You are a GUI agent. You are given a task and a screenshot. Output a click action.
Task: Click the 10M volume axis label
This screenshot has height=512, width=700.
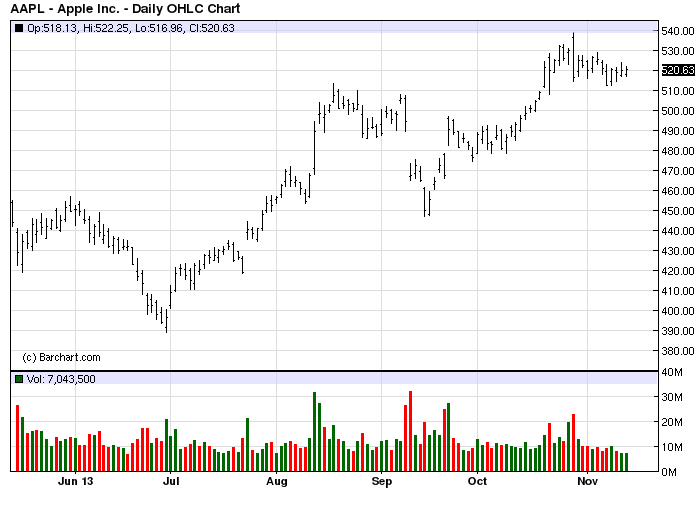[x=672, y=447]
